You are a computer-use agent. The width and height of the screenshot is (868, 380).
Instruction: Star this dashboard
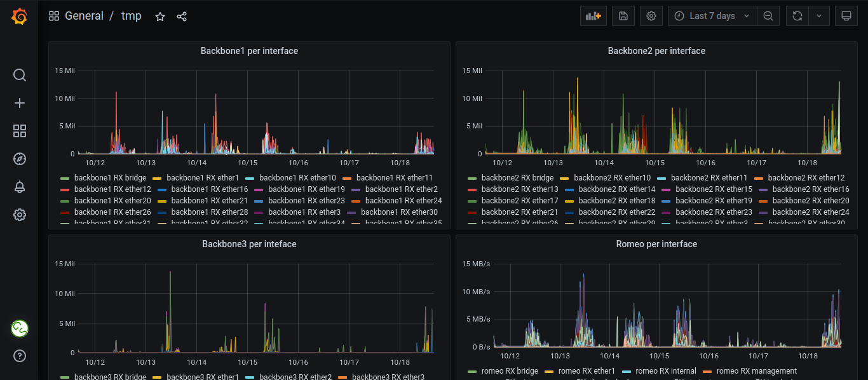159,16
